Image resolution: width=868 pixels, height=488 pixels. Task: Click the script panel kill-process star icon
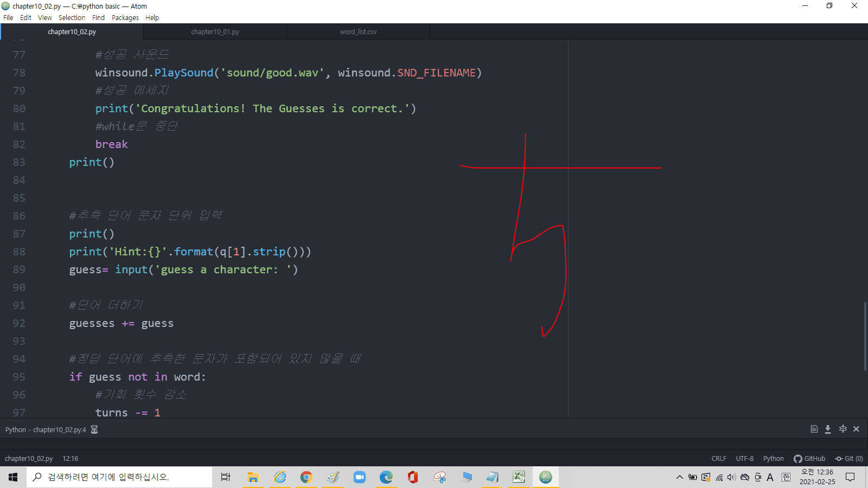pos(843,429)
